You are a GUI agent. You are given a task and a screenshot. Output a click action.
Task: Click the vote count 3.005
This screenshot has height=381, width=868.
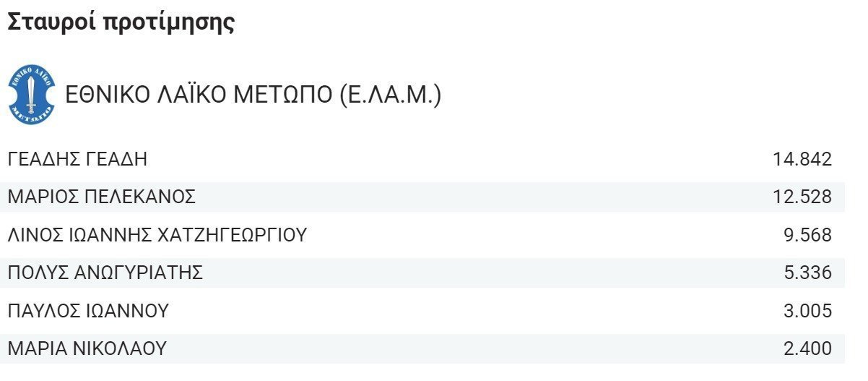pos(807,311)
